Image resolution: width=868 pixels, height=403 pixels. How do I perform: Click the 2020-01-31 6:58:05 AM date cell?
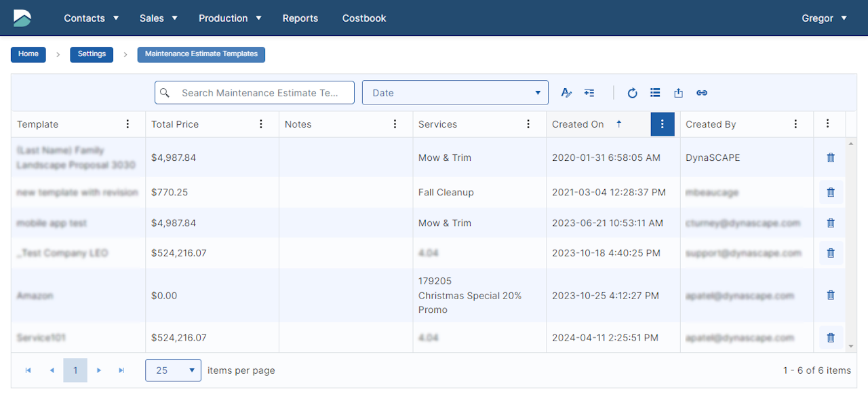point(606,157)
